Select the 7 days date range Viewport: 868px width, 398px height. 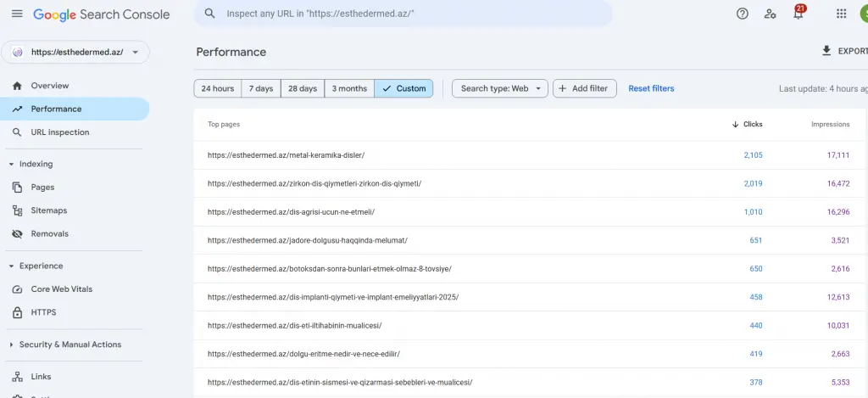(261, 88)
